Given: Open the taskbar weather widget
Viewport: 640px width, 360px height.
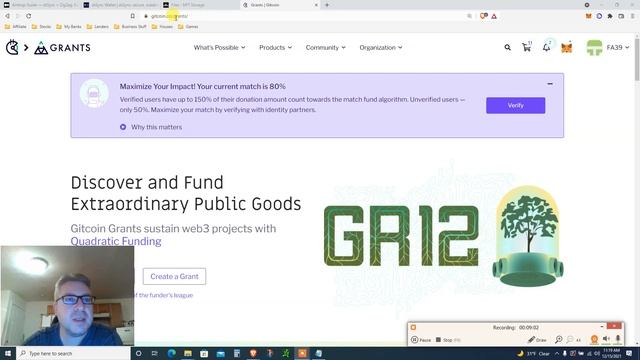Looking at the screenshot, I should [533, 353].
